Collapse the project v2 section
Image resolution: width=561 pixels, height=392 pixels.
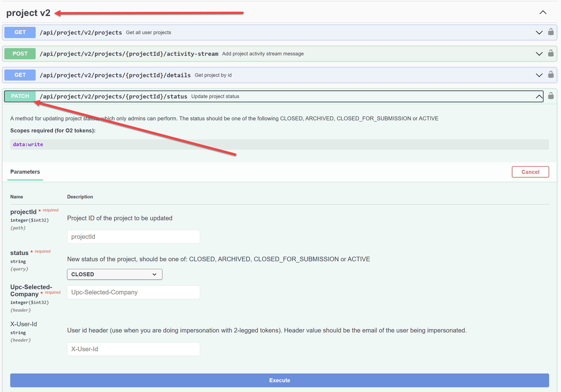click(x=543, y=12)
